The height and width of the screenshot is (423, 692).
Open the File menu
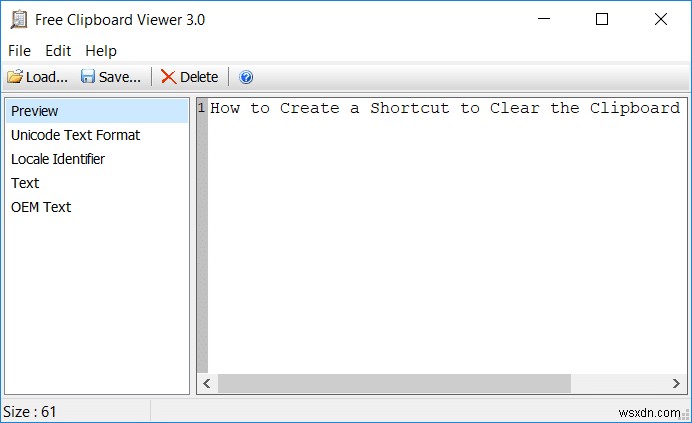[19, 51]
